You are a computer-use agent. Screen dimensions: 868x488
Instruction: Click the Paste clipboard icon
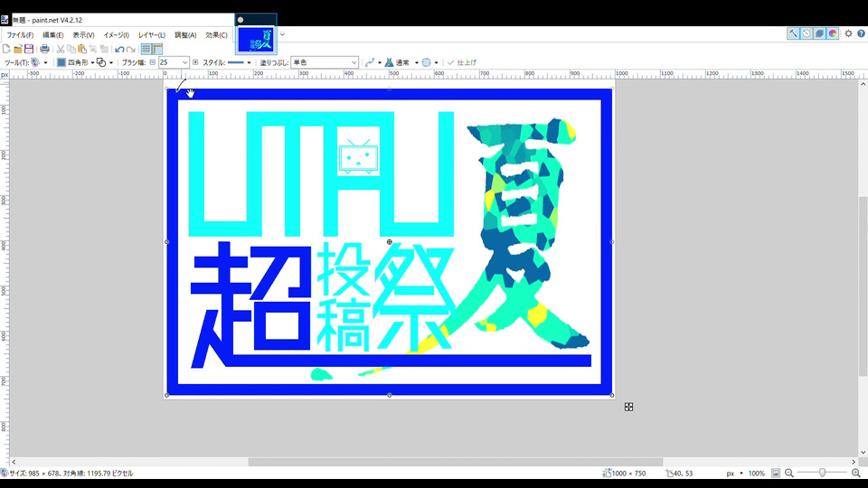[82, 49]
